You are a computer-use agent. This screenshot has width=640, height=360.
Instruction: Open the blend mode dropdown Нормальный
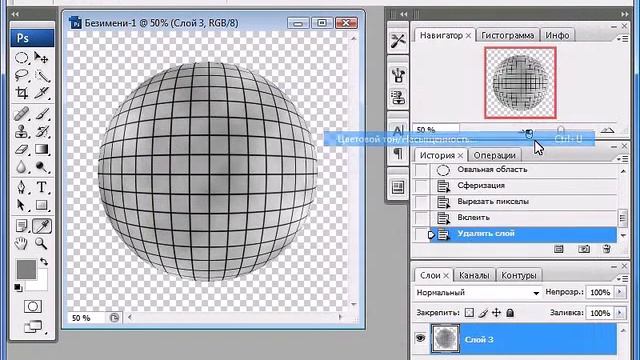click(478, 292)
